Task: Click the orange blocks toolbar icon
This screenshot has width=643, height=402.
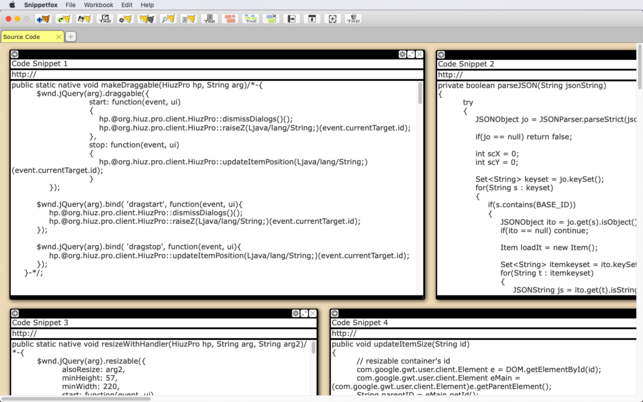Action: click(x=230, y=19)
